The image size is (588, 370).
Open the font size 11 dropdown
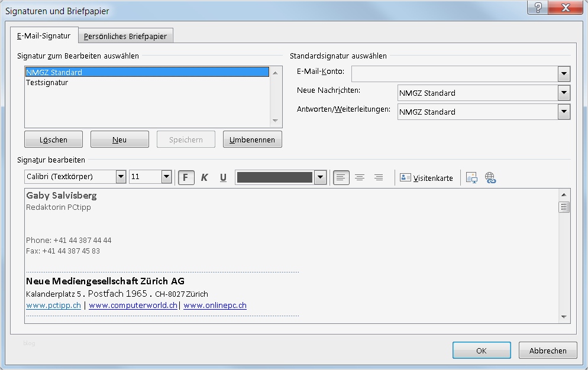[x=165, y=177]
